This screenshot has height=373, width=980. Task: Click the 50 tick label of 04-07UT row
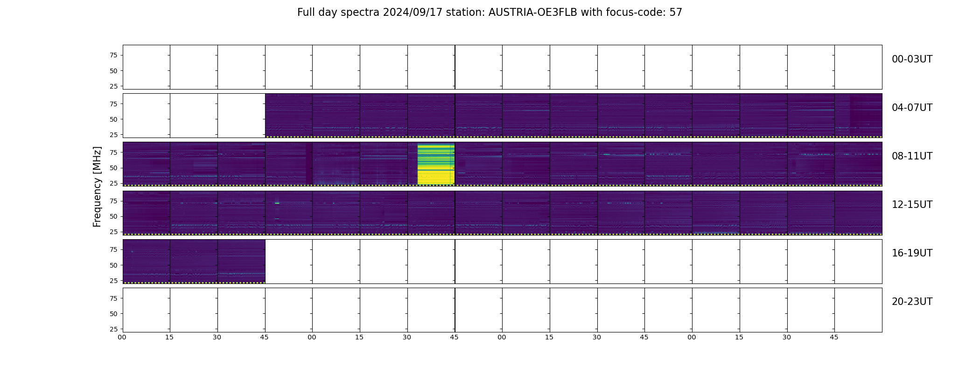pyautogui.click(x=113, y=119)
